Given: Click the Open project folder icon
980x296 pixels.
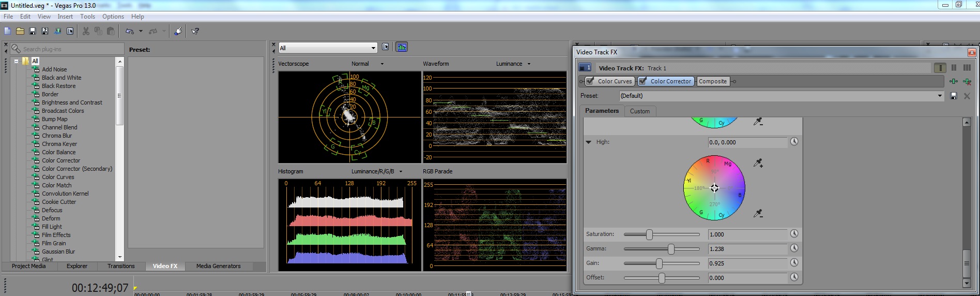Looking at the screenshot, I should pyautogui.click(x=20, y=31).
